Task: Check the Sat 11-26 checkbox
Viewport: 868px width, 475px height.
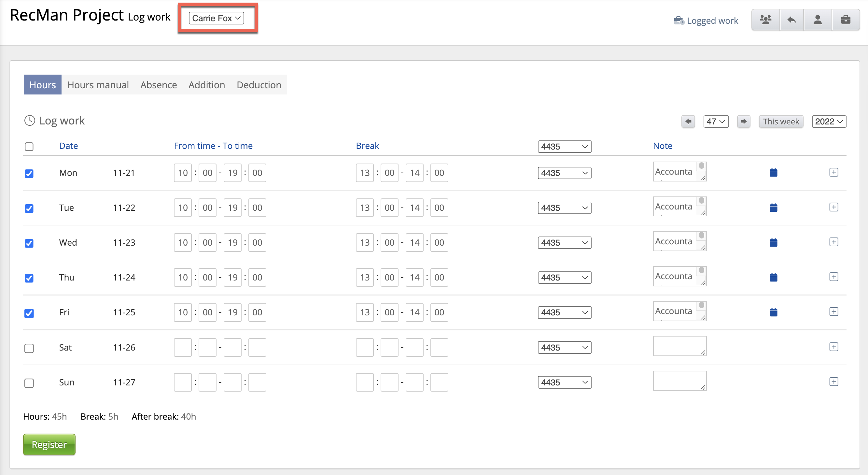Action: pos(29,348)
